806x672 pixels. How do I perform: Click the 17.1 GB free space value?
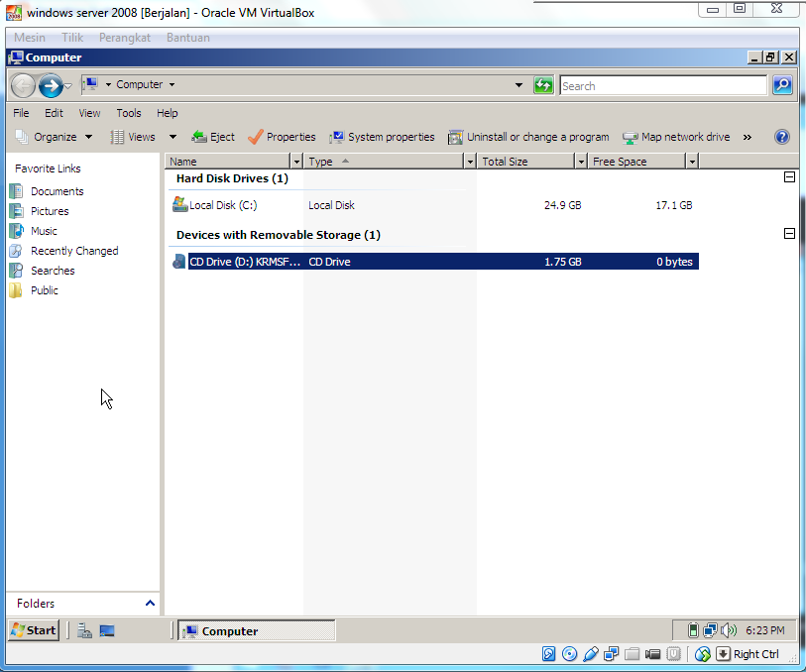[x=674, y=205]
